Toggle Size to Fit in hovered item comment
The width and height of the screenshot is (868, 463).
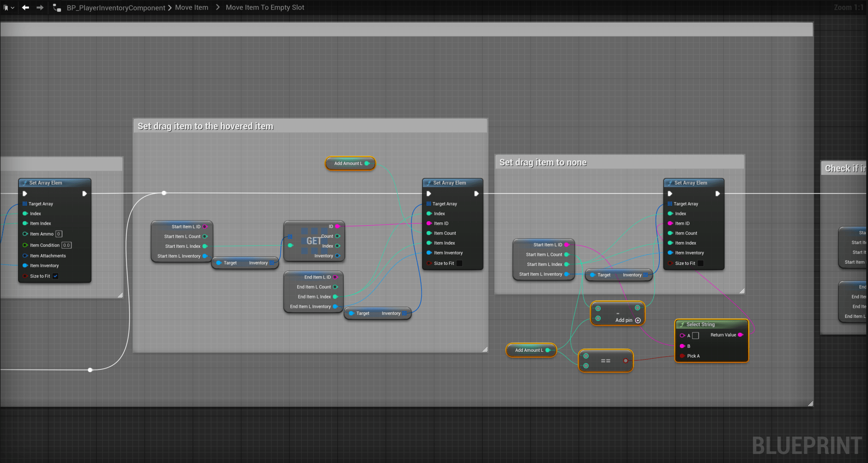tap(459, 263)
